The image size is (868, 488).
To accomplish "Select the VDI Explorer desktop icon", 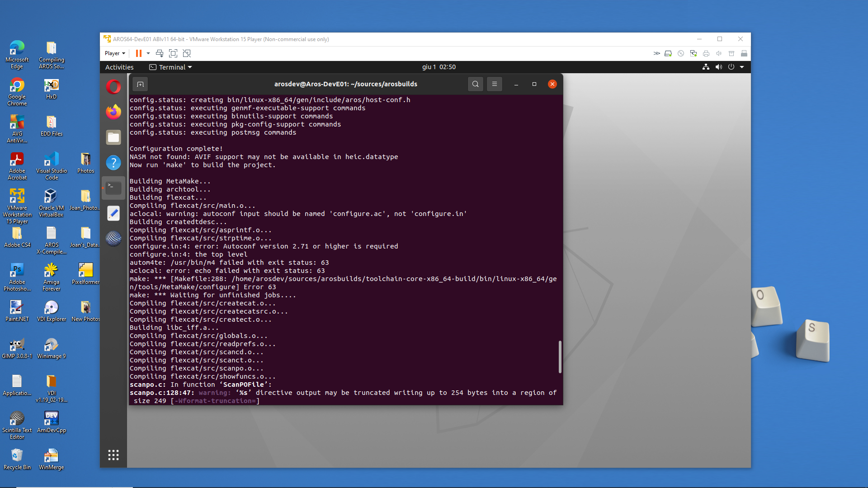I will [52, 311].
